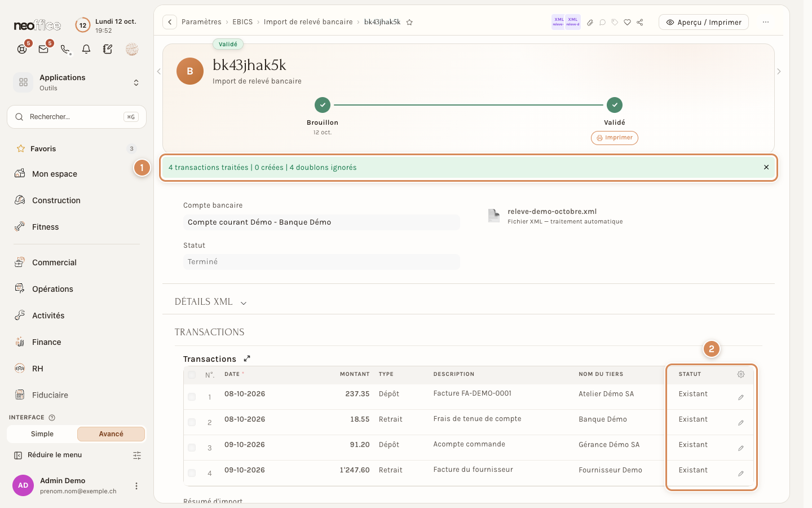The image size is (812, 508).
Task: Click the Aperçu / Imprimer button
Action: (704, 23)
